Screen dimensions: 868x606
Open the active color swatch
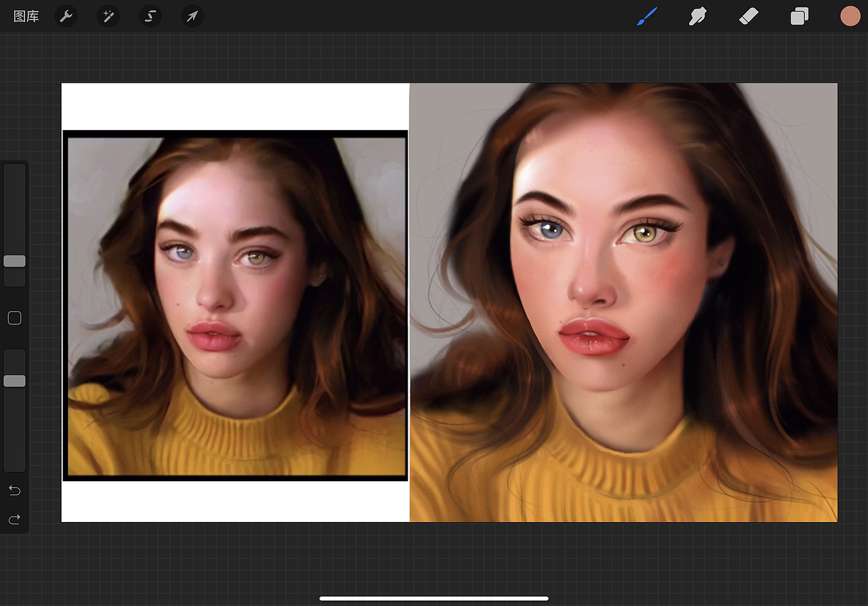point(850,16)
